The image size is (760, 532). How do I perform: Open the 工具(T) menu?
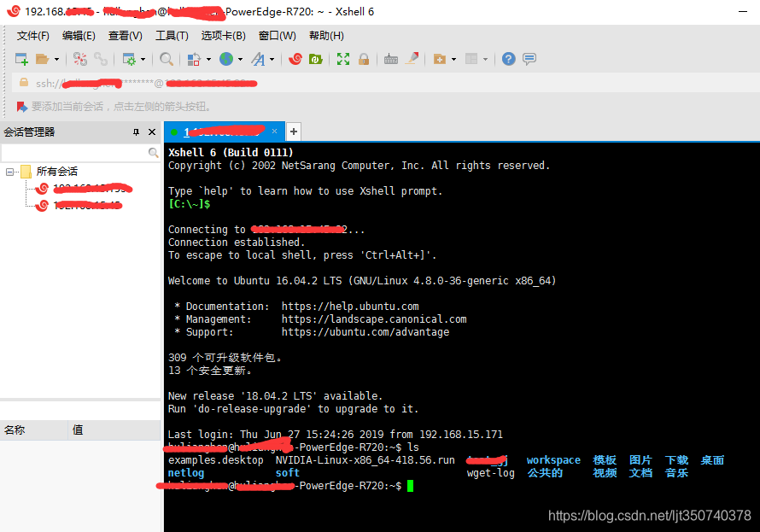(x=172, y=36)
